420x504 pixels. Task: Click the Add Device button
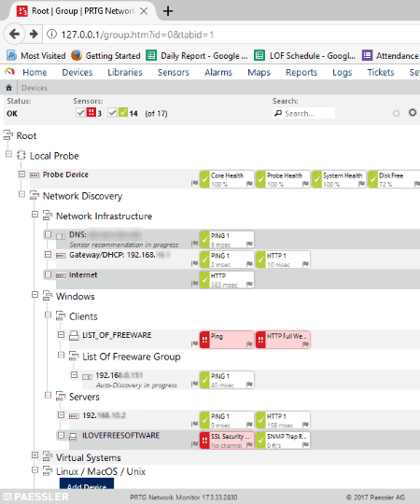click(x=87, y=484)
